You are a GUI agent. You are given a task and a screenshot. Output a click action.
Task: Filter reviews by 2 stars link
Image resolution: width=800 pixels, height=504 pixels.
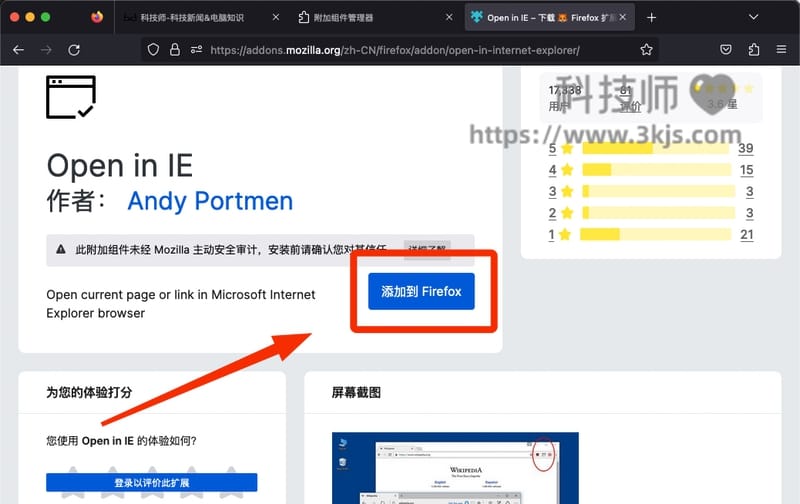[x=553, y=213]
